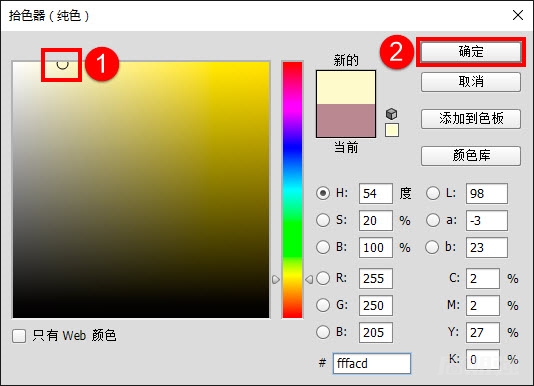
Task: Click the new color preview swatch
Action: (x=346, y=87)
